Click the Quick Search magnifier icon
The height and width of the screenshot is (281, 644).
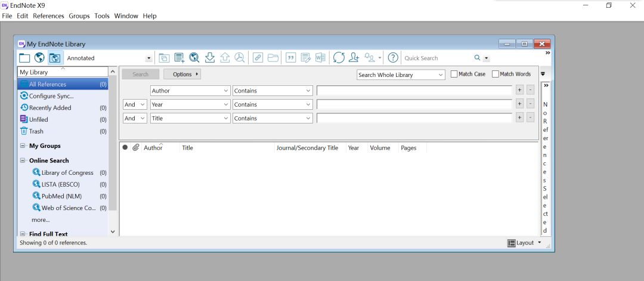(477, 58)
